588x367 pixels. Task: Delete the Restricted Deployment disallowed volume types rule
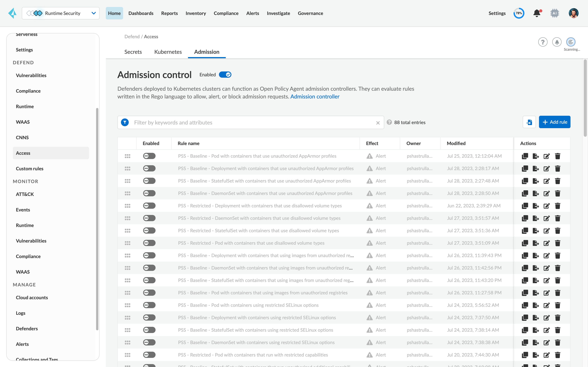pyautogui.click(x=558, y=206)
